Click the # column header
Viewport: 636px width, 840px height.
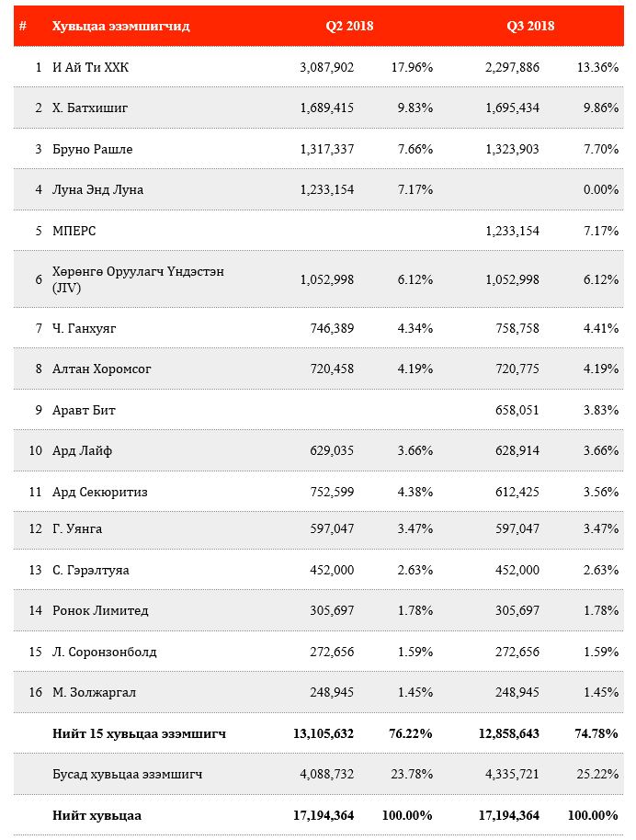coord(22,26)
